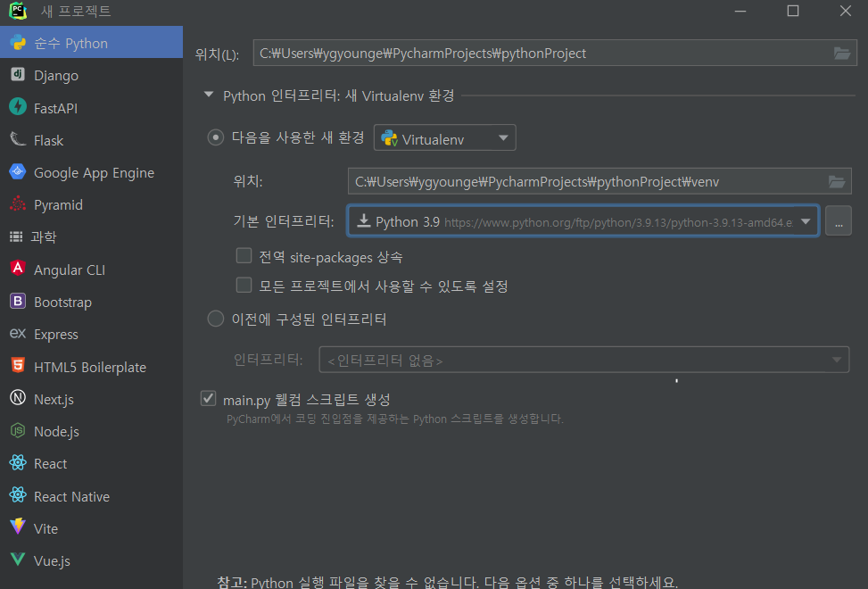Click the 과학 grid icon

tap(17, 236)
